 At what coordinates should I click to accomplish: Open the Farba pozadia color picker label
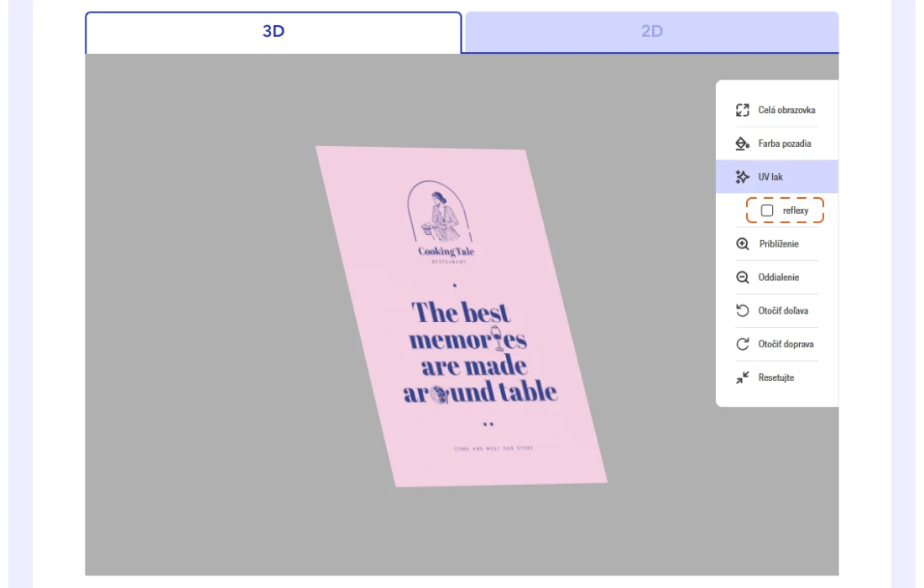point(785,143)
